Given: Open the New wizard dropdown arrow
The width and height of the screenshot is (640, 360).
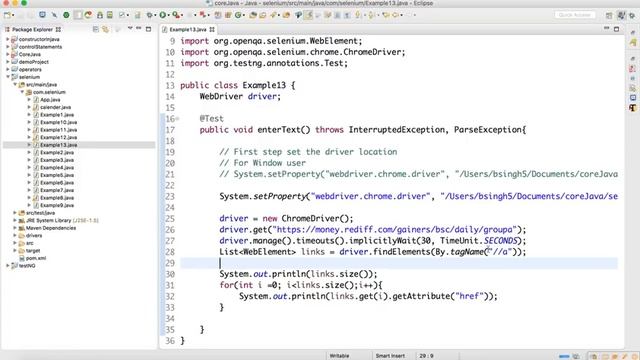Looking at the screenshot, I should tap(13, 16).
